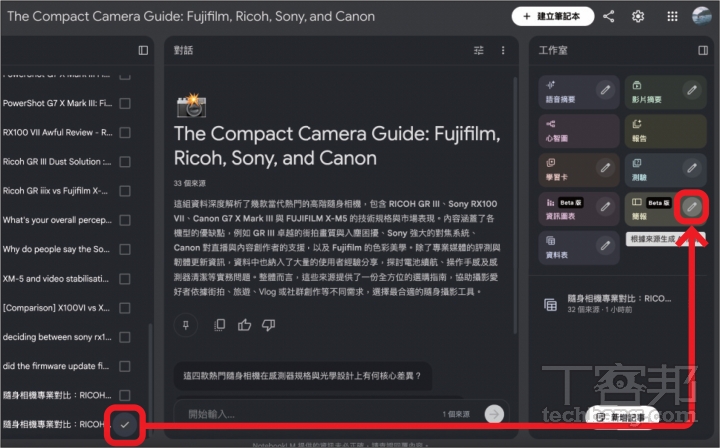Check the RX100 VII Awful Review source
Screen dimensions: 720x448
click(x=124, y=133)
